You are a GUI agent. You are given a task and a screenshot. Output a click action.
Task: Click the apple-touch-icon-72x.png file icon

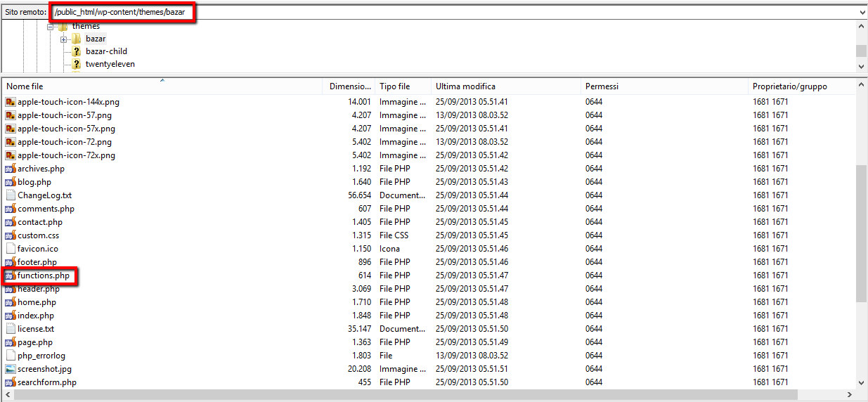pos(10,155)
